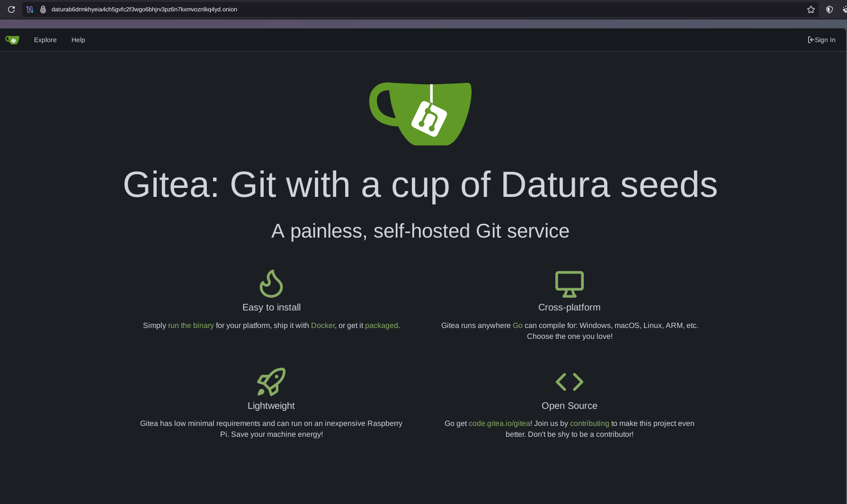Click "better. Don't be shy to be a contributor!" text
847x504 pixels.
coord(570,434)
